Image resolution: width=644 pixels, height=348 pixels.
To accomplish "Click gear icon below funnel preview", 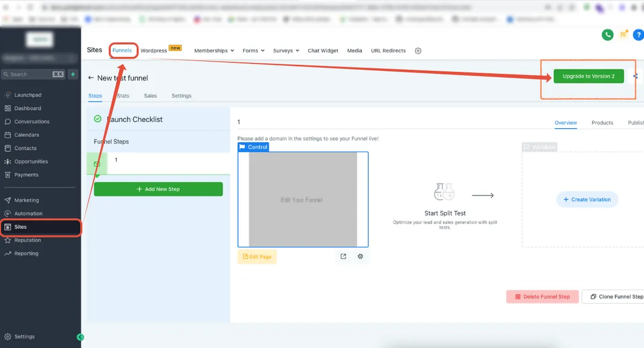I will pos(360,256).
